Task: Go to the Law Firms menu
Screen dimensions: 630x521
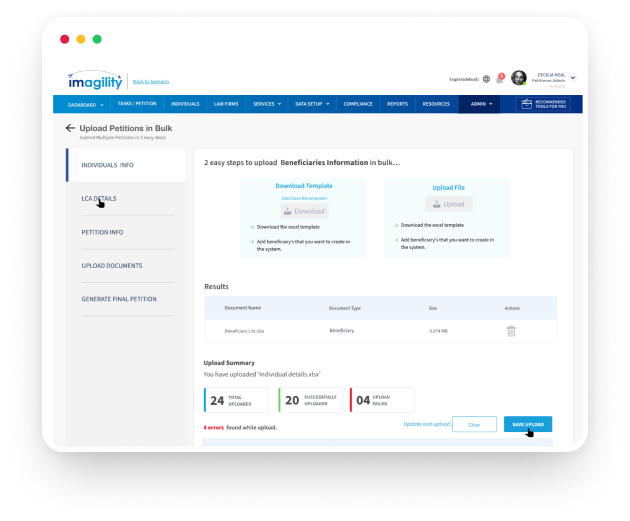Action: (x=226, y=104)
